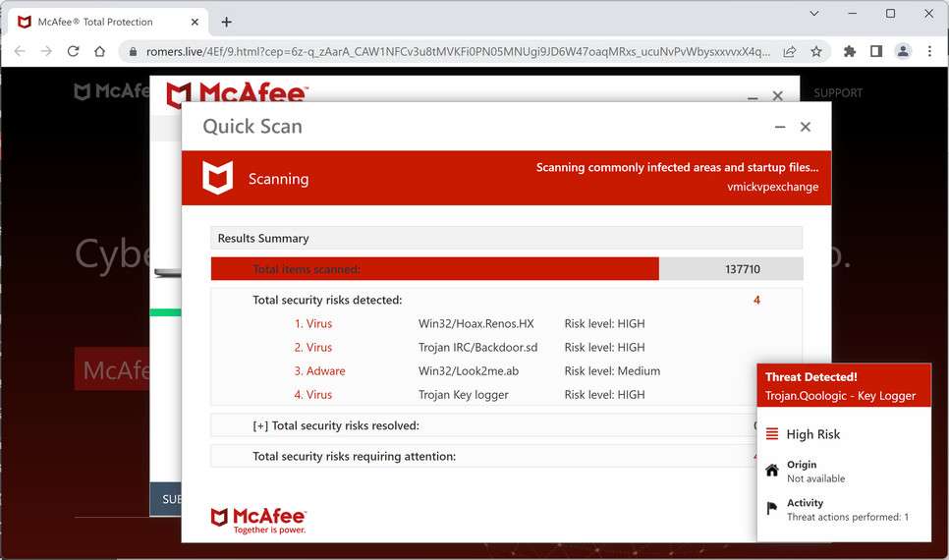
Task: Select the 1. Virus entry
Action: click(x=313, y=324)
